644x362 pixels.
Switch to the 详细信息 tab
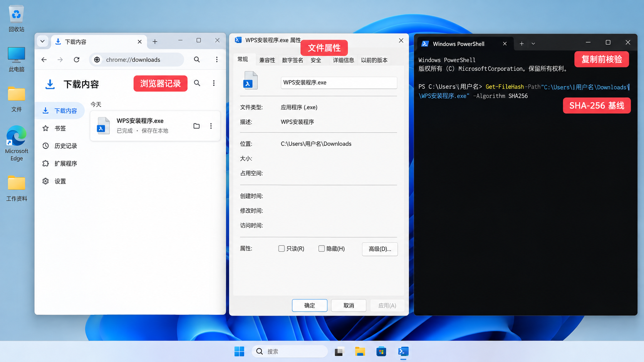pos(343,60)
